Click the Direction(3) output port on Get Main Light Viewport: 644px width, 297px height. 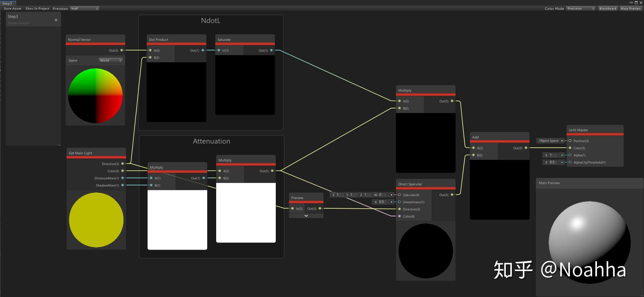coord(122,163)
